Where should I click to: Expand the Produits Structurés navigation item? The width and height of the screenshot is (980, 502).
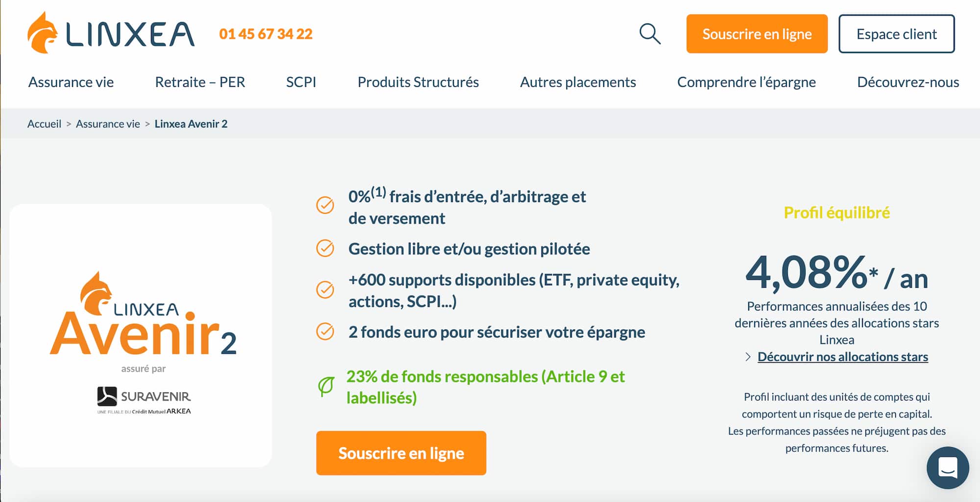coord(418,82)
